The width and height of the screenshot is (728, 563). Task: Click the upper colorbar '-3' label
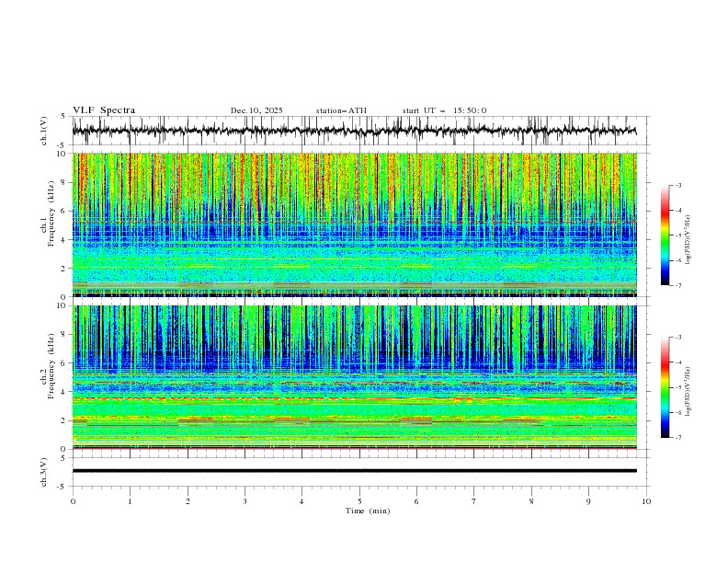(677, 185)
